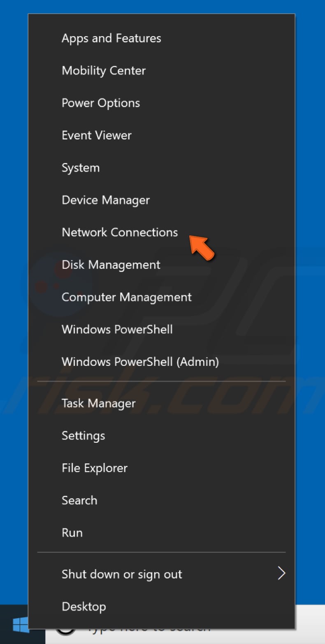Open Apps and Features
This screenshot has width=325, height=644.
111,38
